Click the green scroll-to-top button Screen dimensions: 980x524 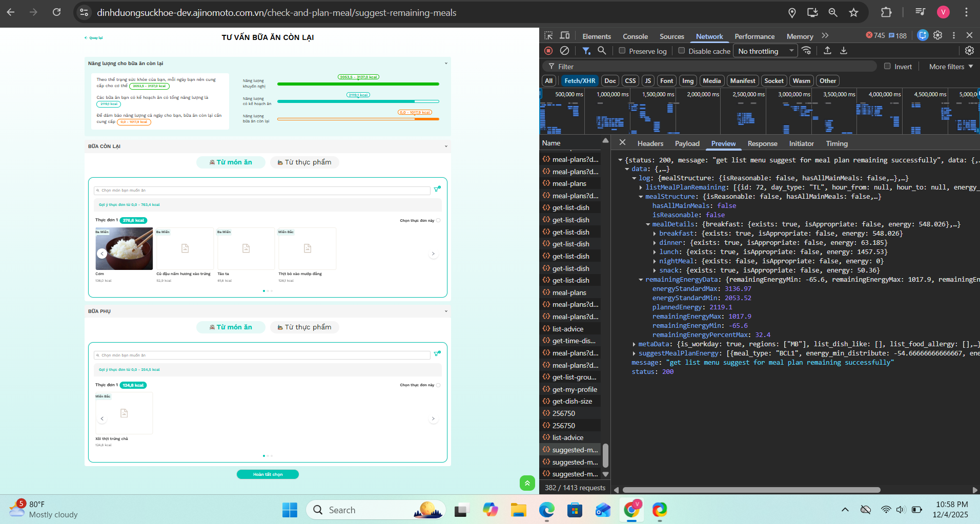pos(527,483)
